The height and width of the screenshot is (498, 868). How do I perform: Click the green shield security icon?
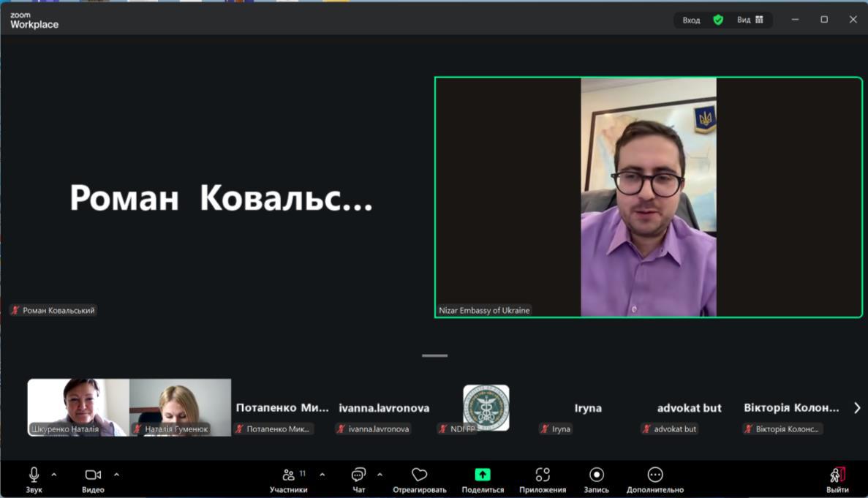pyautogui.click(x=718, y=20)
